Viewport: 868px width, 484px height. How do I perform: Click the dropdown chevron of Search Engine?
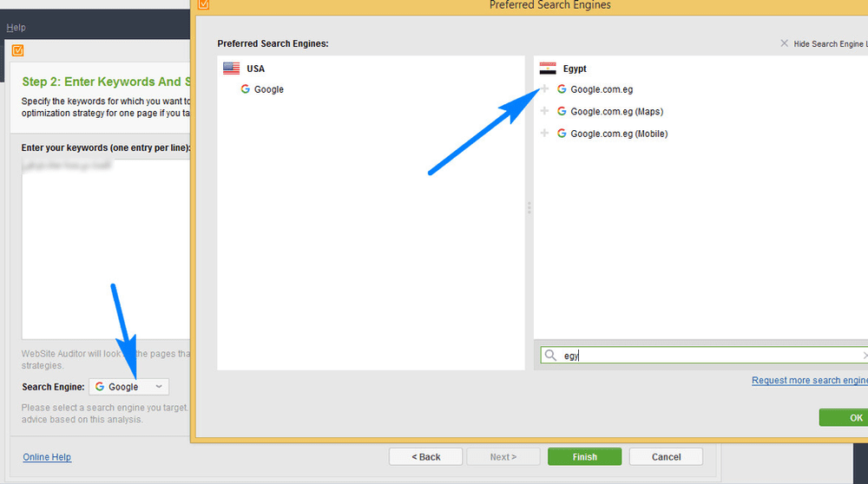coord(159,387)
